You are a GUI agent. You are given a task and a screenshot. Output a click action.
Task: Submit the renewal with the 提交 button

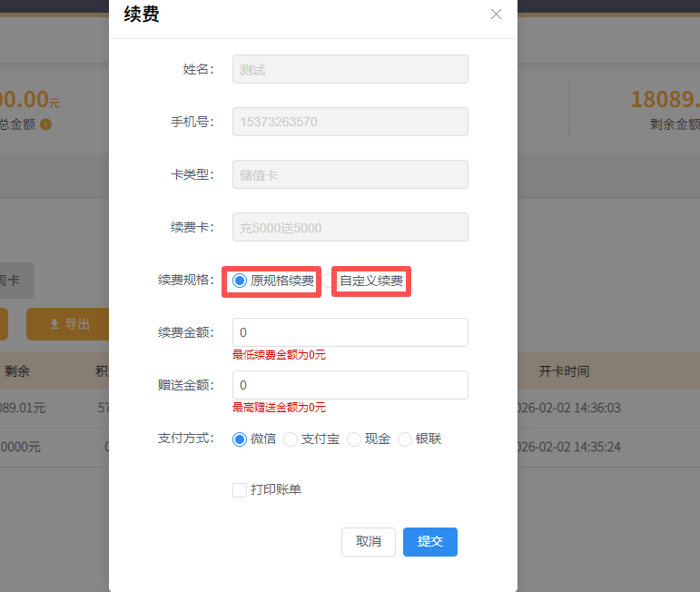coord(430,542)
